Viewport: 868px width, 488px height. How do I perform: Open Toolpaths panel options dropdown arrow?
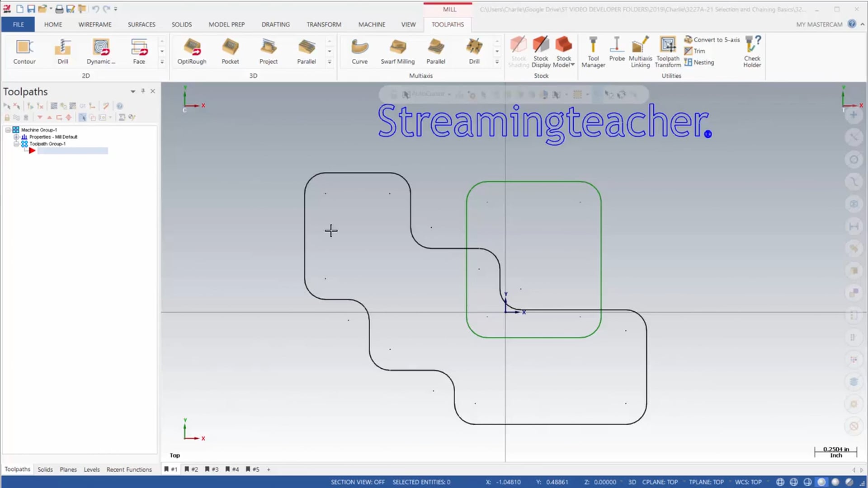pos(133,91)
